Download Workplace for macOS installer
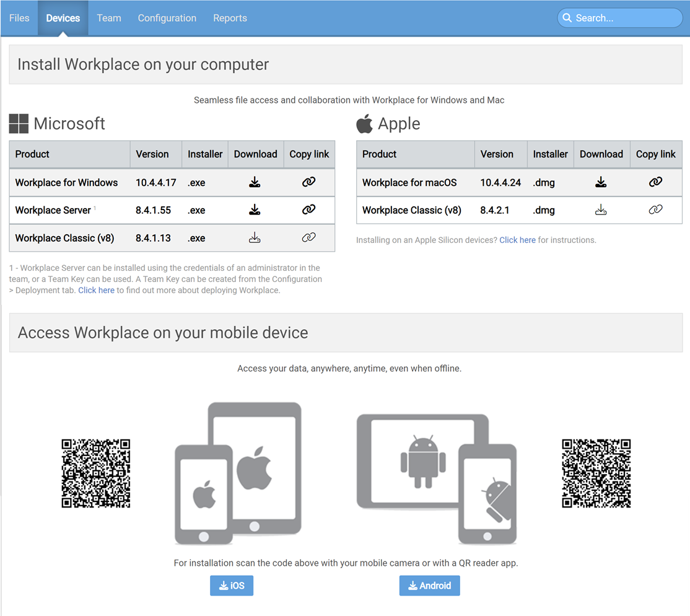Viewport: 690px width, 616px height. [601, 182]
